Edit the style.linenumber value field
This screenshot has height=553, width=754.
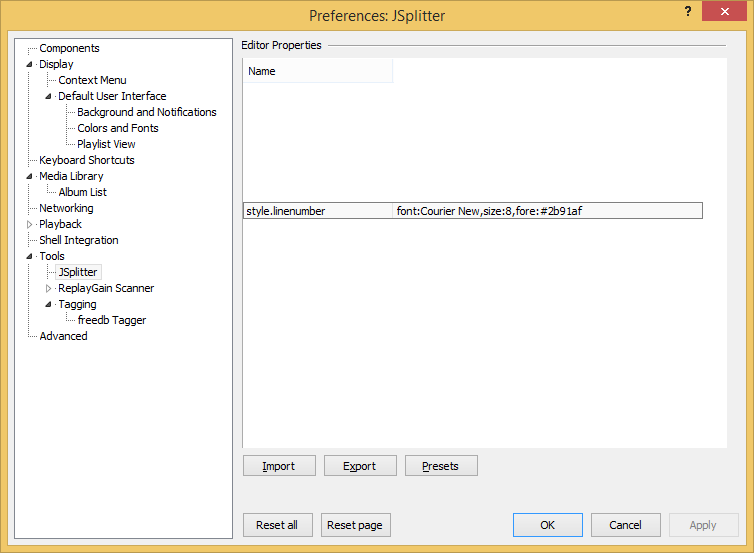tap(547, 211)
